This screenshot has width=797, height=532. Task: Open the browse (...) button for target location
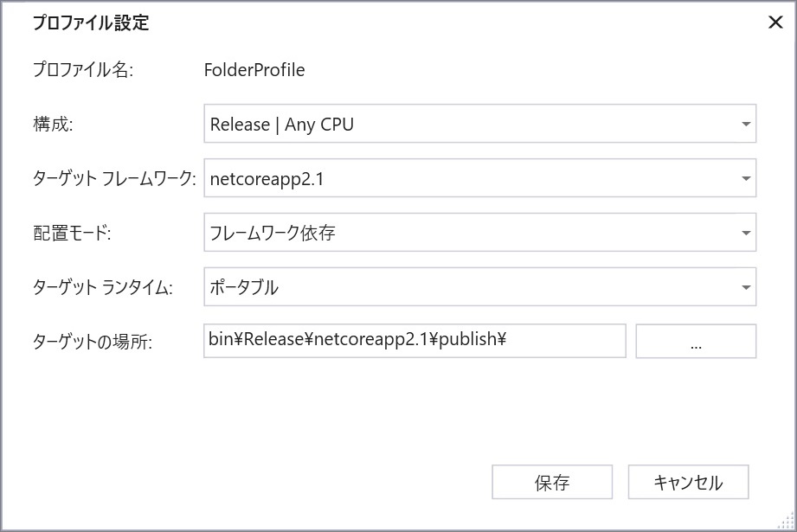coord(696,341)
